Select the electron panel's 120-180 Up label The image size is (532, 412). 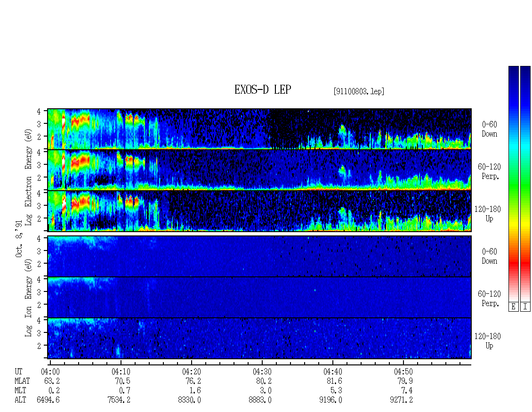coord(488,214)
